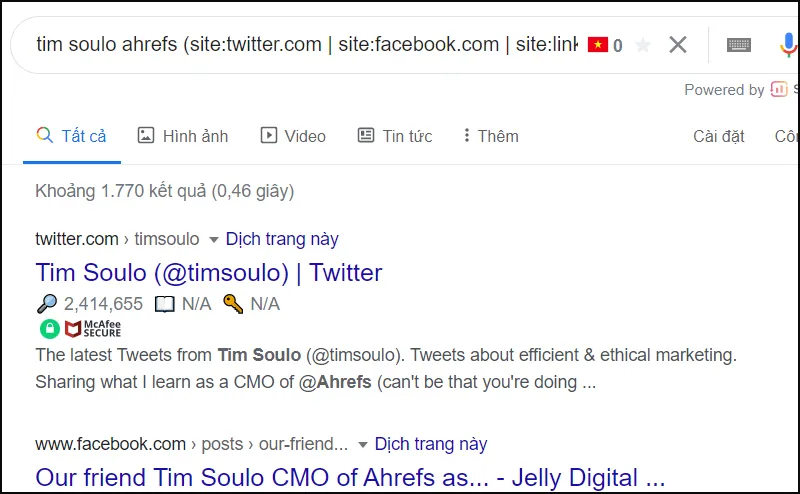800x494 pixels.
Task: Click the star icon in the search bar
Action: tap(643, 45)
